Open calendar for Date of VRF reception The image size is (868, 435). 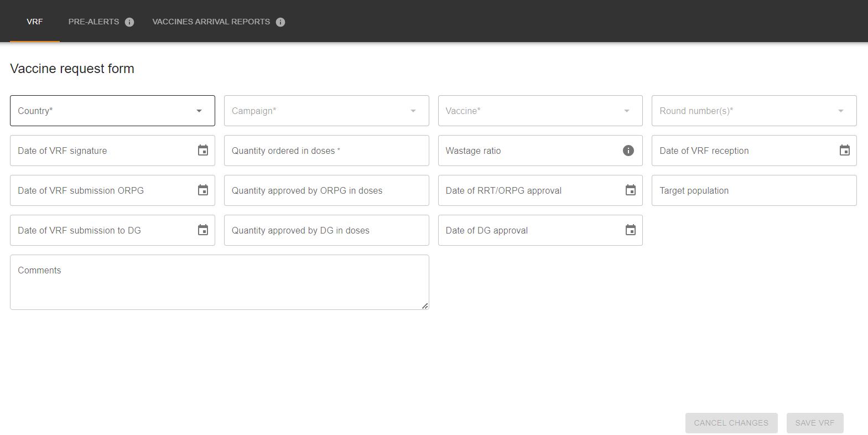[844, 151]
